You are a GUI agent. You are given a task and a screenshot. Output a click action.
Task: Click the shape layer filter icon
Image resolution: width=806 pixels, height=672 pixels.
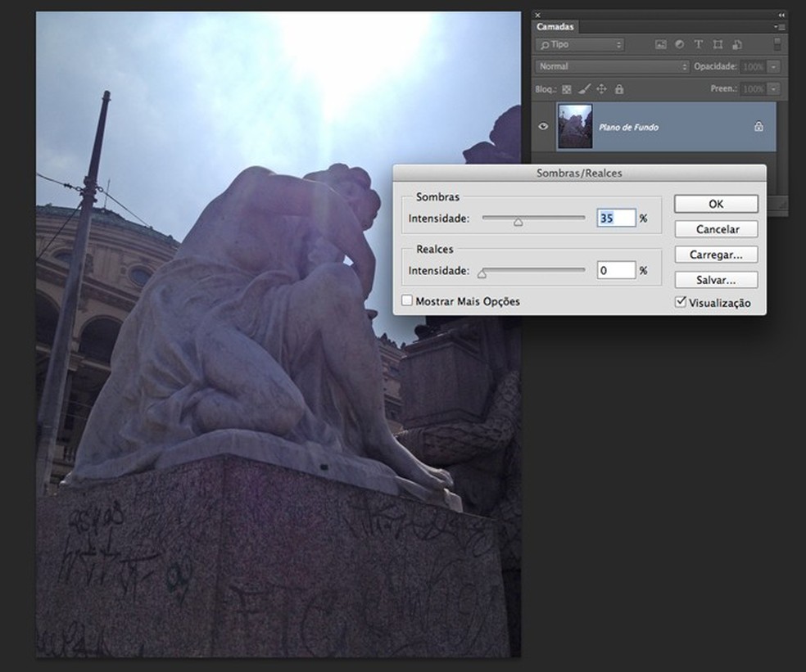pyautogui.click(x=718, y=45)
